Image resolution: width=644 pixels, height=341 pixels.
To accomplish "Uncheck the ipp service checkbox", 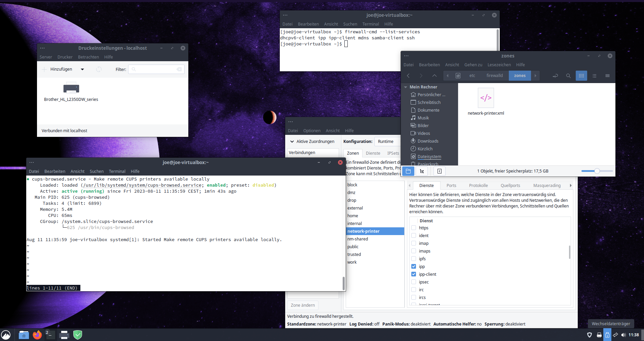I will pos(413,266).
